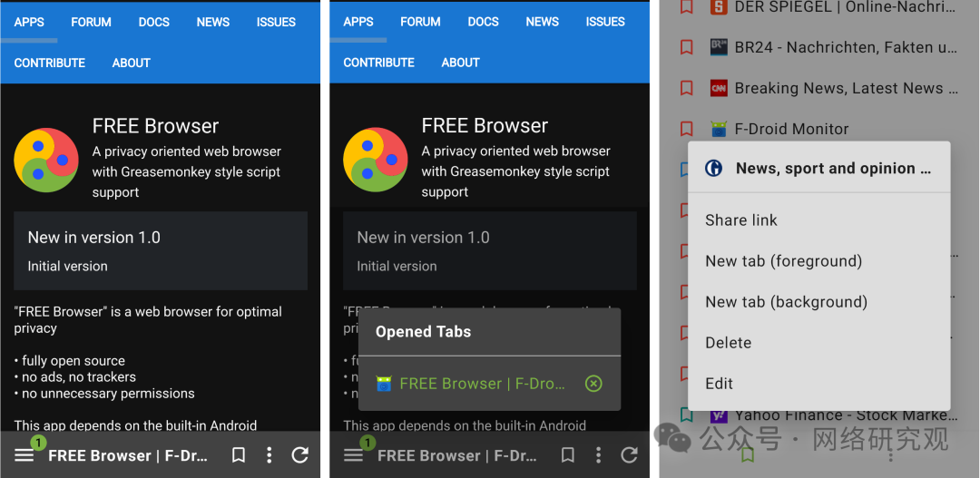Image resolution: width=980 pixels, height=478 pixels.
Task: Tap page title field in middle screenshot's bottom bar
Action: coord(456,455)
